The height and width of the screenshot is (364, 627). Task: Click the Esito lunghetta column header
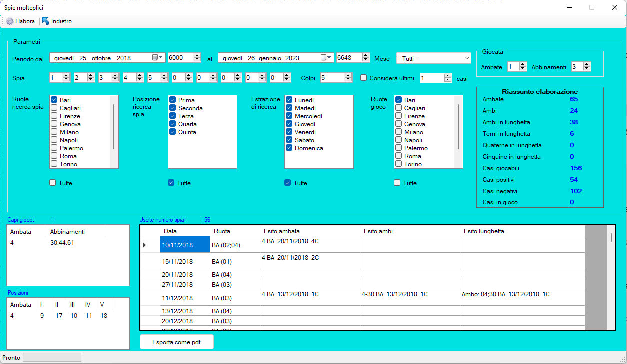(522, 231)
